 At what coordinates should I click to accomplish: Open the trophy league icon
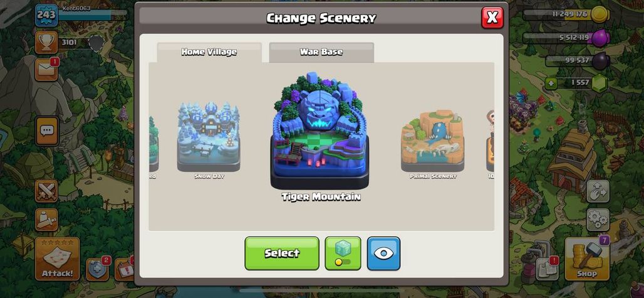46,43
